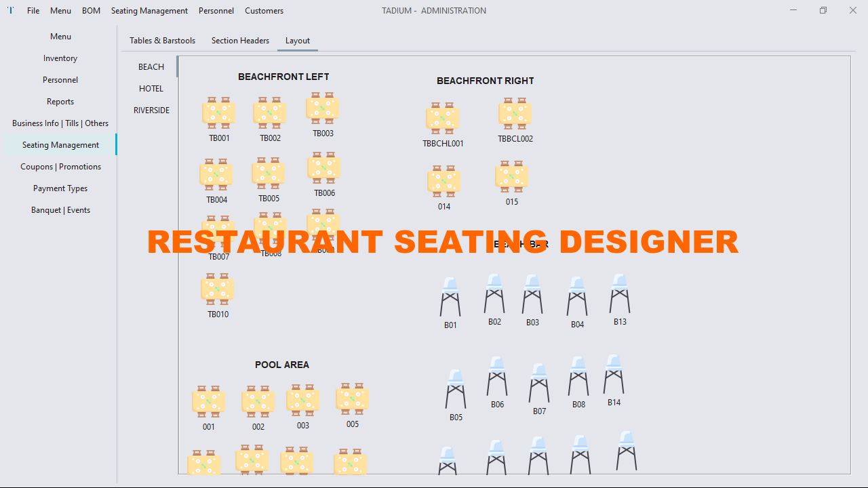
Task: Click pool table 003 icon
Action: pyautogui.click(x=302, y=399)
